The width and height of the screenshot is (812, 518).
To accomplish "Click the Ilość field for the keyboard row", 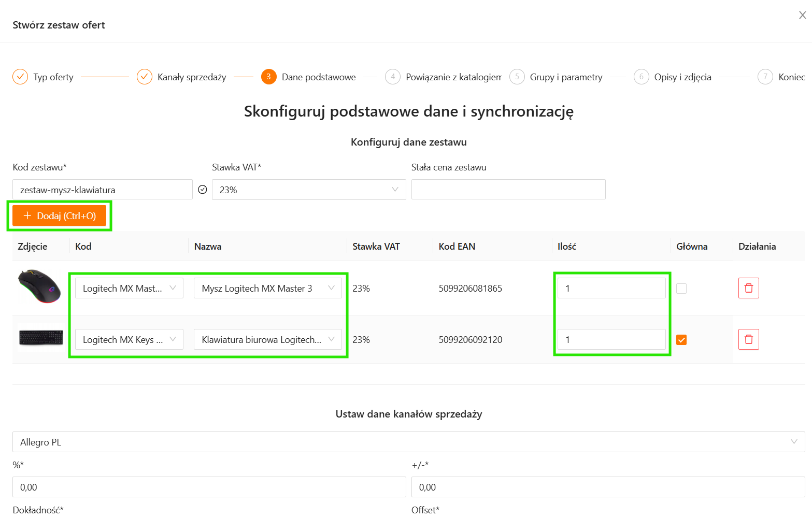I will coord(611,339).
